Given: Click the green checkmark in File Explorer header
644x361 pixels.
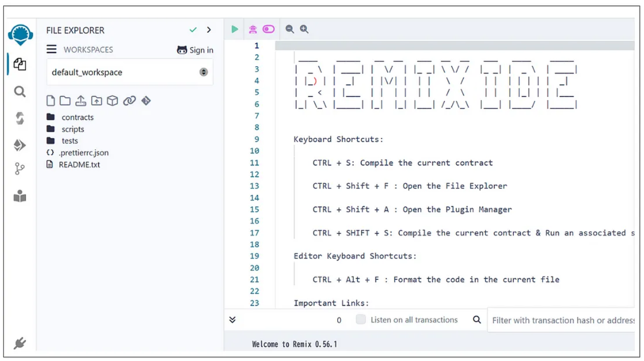Looking at the screenshot, I should [193, 30].
